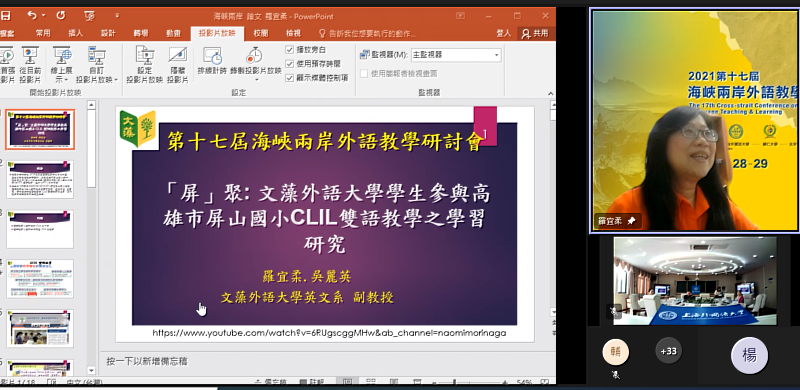Open Ribbon Display Options in title bar

[x=460, y=16]
